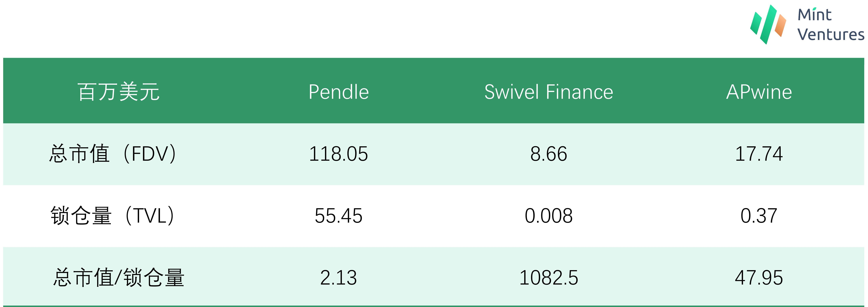
Task: Click the 总市值/锁仓量 row label
Action: [119, 278]
